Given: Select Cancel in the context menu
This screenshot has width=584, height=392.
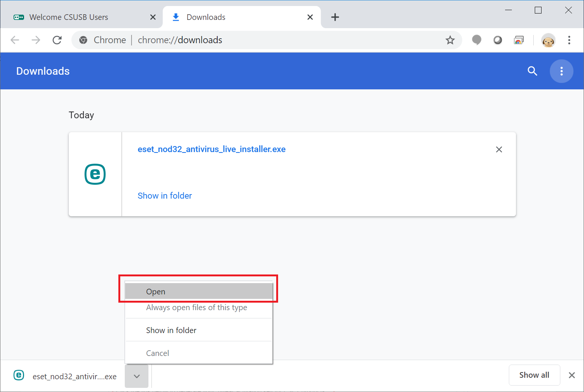Looking at the screenshot, I should coord(199,353).
